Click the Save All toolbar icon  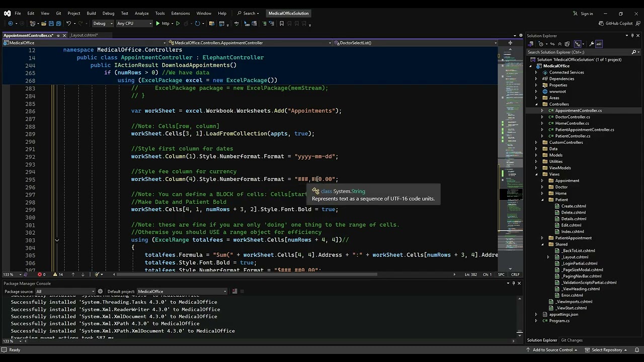coord(58,24)
